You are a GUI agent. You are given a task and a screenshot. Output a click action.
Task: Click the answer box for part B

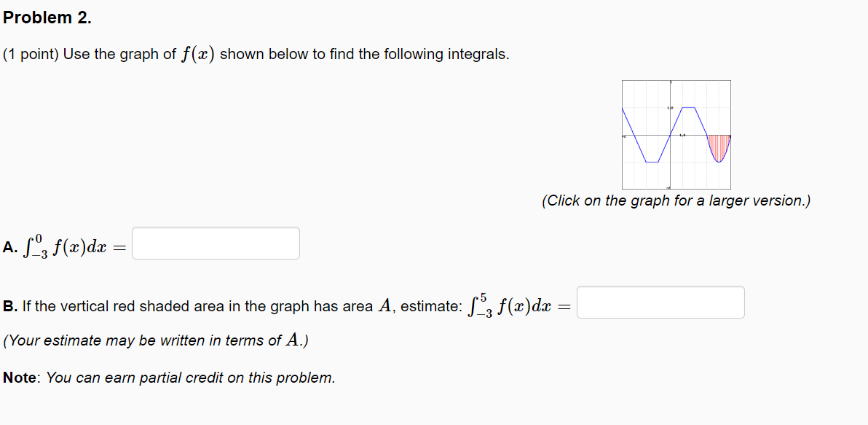[x=660, y=302]
